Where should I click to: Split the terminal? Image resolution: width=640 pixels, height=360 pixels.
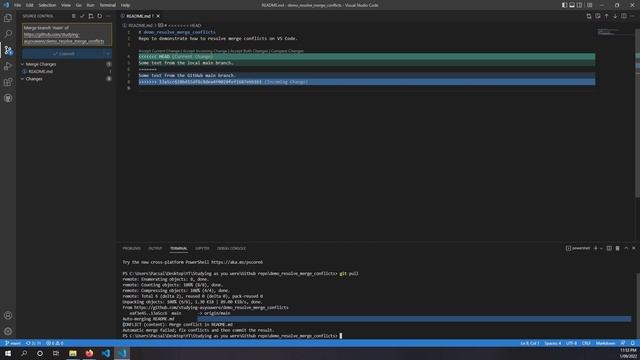(x=609, y=248)
